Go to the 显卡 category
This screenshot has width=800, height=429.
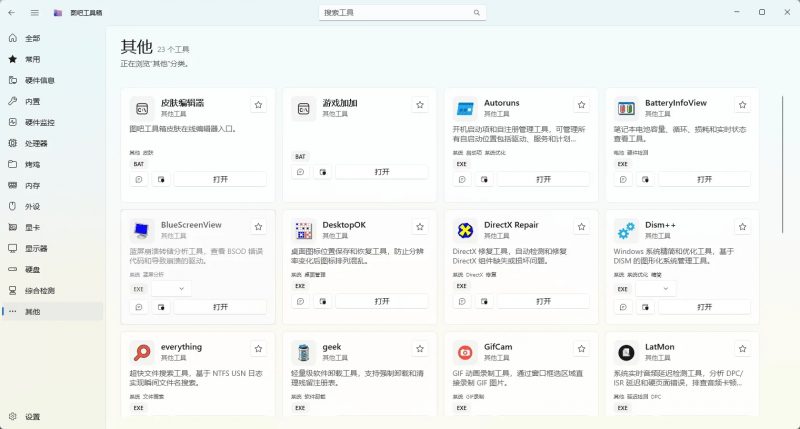(53, 228)
